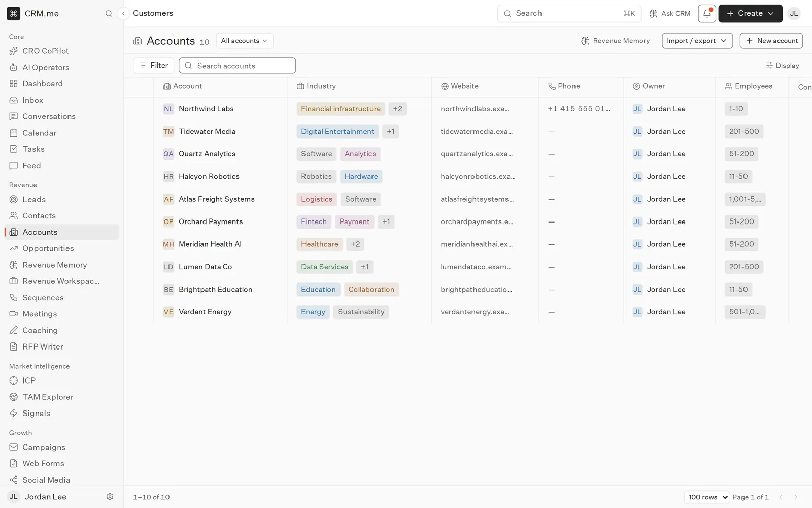This screenshot has height=508, width=812.
Task: Open CRO CoPilot from sidebar
Action: [x=62, y=51]
